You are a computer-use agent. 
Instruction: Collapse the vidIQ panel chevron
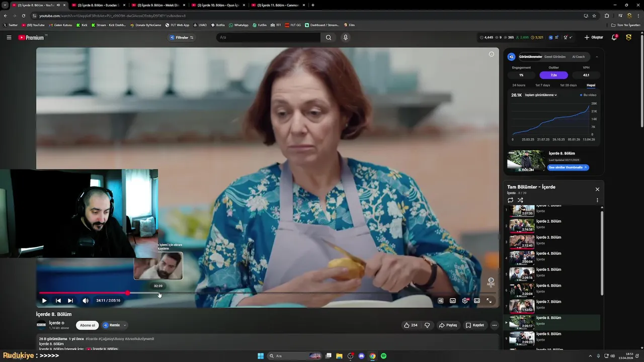click(x=597, y=57)
